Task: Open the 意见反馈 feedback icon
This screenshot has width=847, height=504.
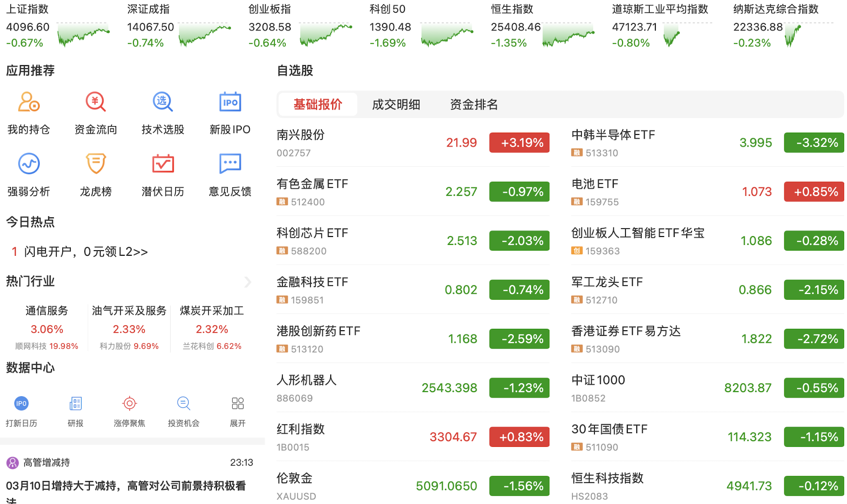Action: point(230,164)
